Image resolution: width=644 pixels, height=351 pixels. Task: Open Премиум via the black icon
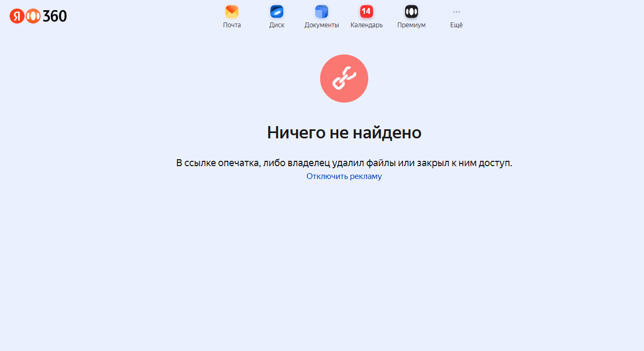(412, 12)
